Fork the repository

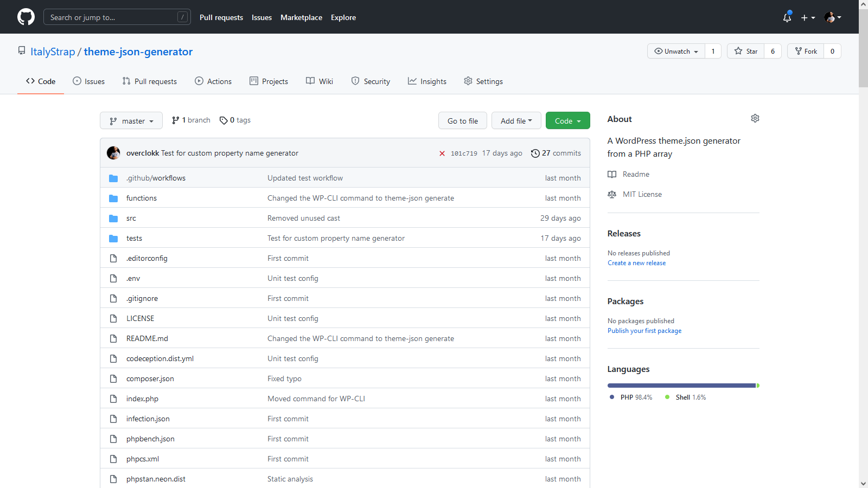806,51
